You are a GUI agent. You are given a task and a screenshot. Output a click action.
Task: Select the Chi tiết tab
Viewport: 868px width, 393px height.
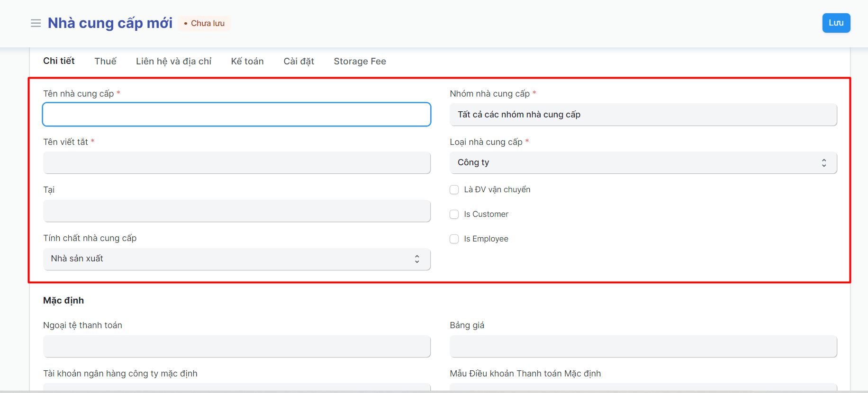point(59,61)
